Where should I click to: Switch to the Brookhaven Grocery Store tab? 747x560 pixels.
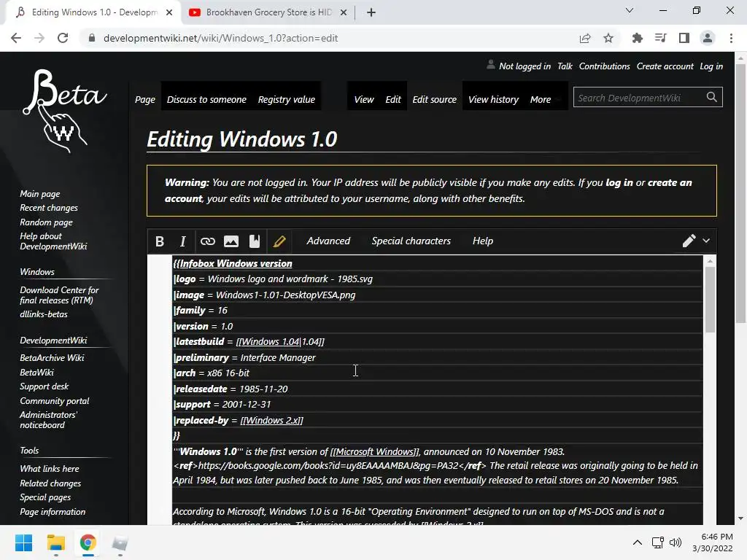268,12
